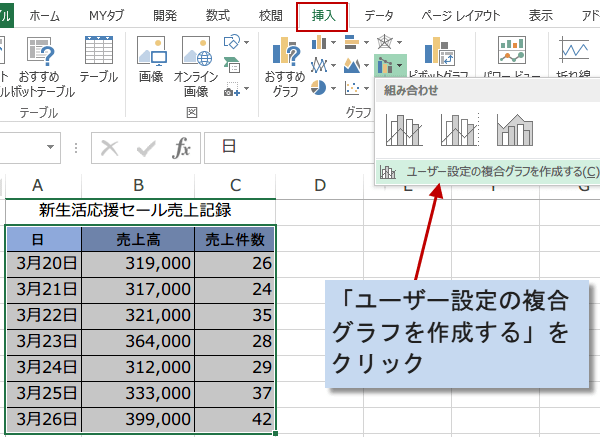600x437 pixels.
Task: Insert a Table (テーブル) from the ribbon
Action: click(98, 60)
